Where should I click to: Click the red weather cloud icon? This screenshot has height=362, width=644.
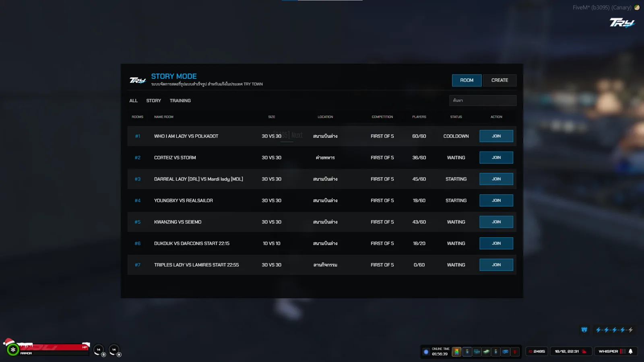click(584, 351)
